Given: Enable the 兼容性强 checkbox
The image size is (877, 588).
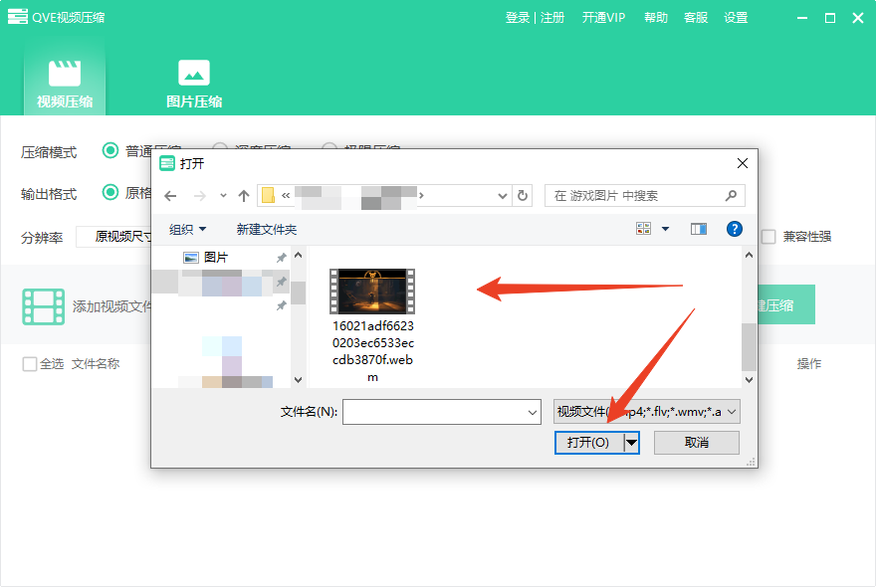Looking at the screenshot, I should [x=768, y=237].
